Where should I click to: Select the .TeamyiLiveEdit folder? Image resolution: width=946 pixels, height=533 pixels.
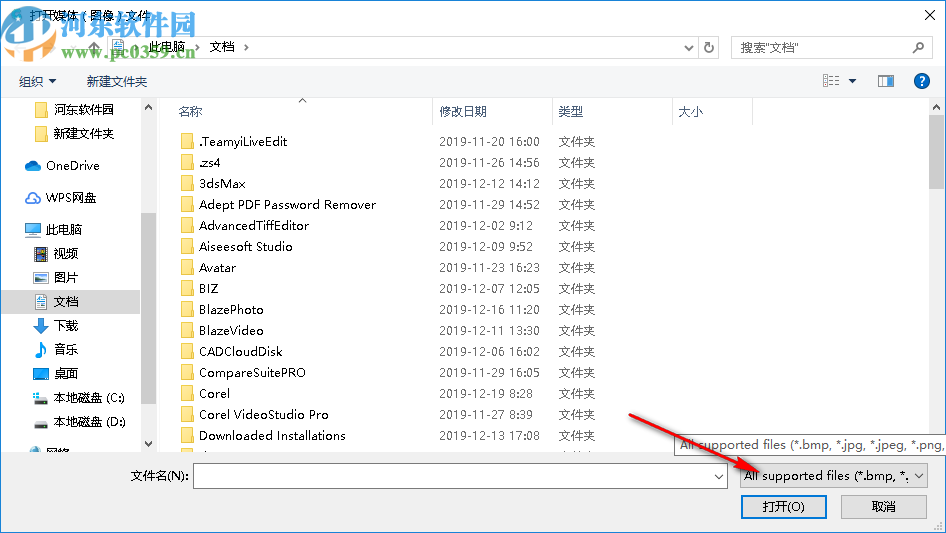tap(243, 142)
